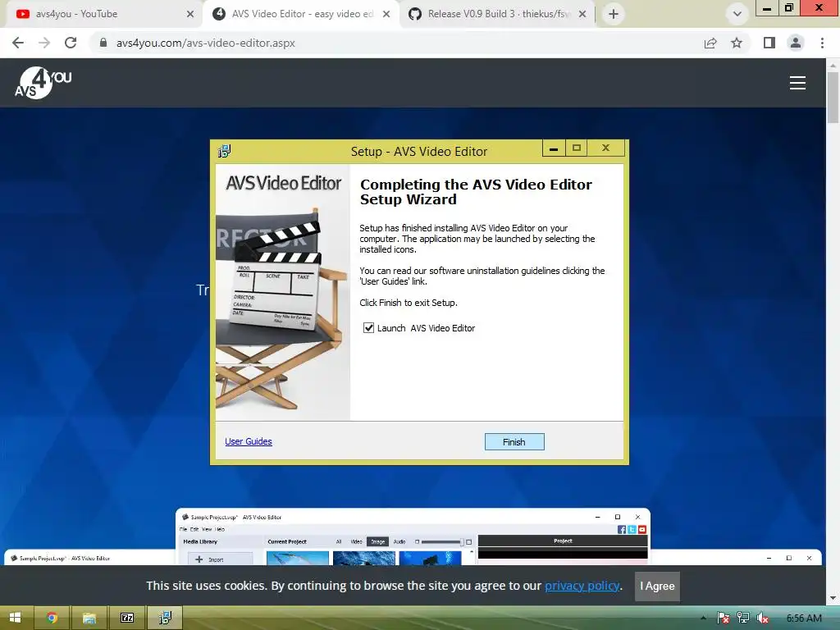840x630 pixels.
Task: Click the scrollbar down arrow
Action: click(x=833, y=598)
